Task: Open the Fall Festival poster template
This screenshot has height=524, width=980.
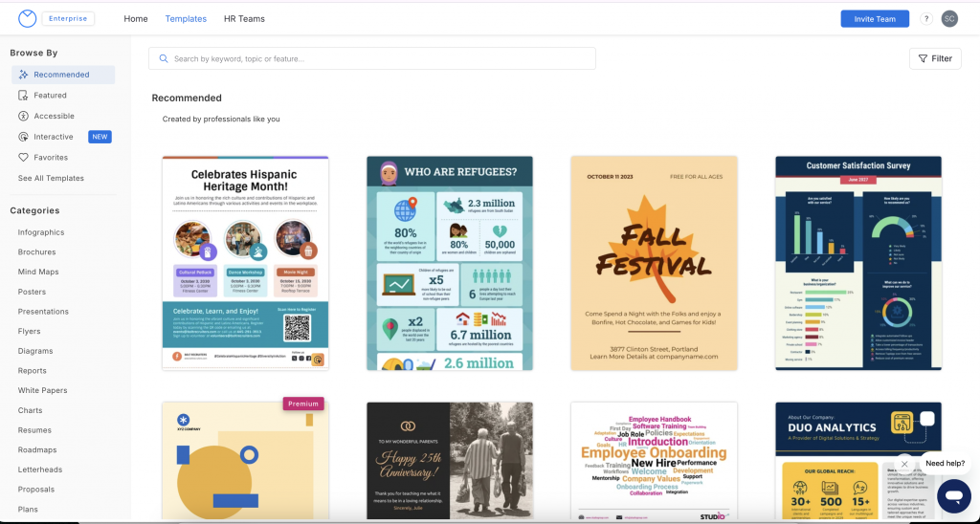Action: pos(654,263)
